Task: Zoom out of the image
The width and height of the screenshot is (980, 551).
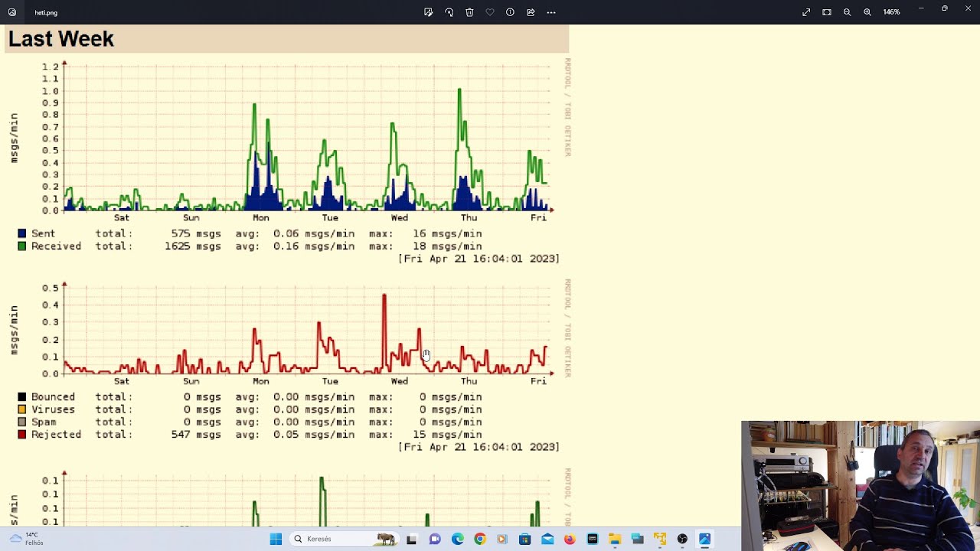Action: click(847, 12)
